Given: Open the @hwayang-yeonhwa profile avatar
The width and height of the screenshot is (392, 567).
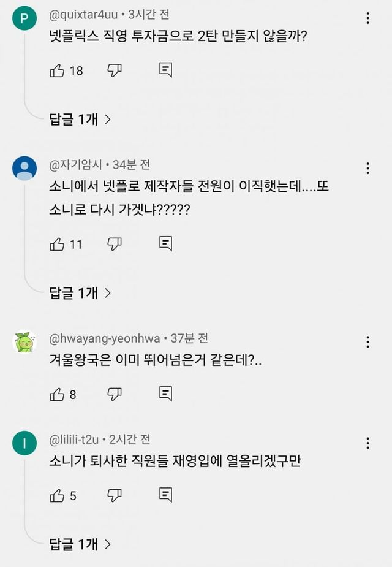Looking at the screenshot, I should pyautogui.click(x=24, y=342).
